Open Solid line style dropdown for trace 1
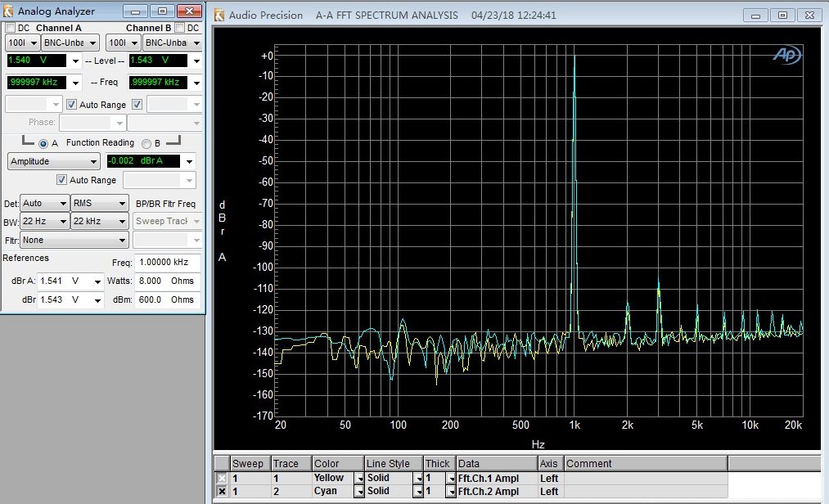Image resolution: width=829 pixels, height=504 pixels. pyautogui.click(x=418, y=478)
